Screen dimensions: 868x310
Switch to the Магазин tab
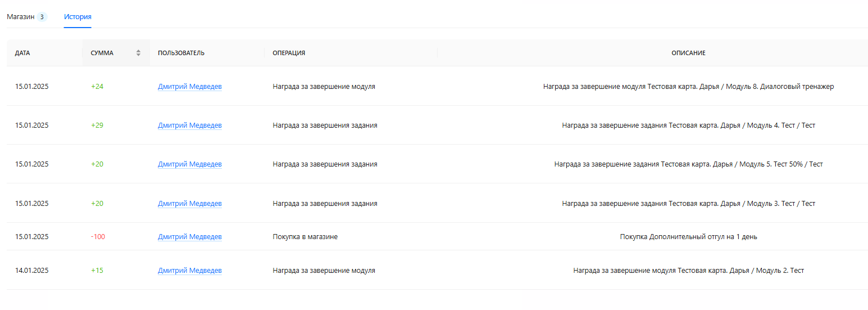(x=21, y=17)
